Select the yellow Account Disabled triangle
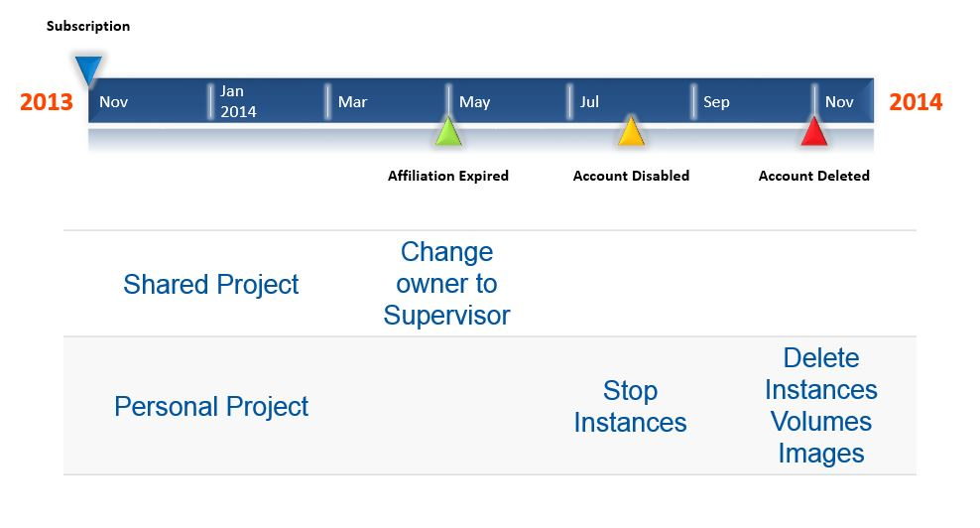The height and width of the screenshot is (528, 980). pos(631,131)
